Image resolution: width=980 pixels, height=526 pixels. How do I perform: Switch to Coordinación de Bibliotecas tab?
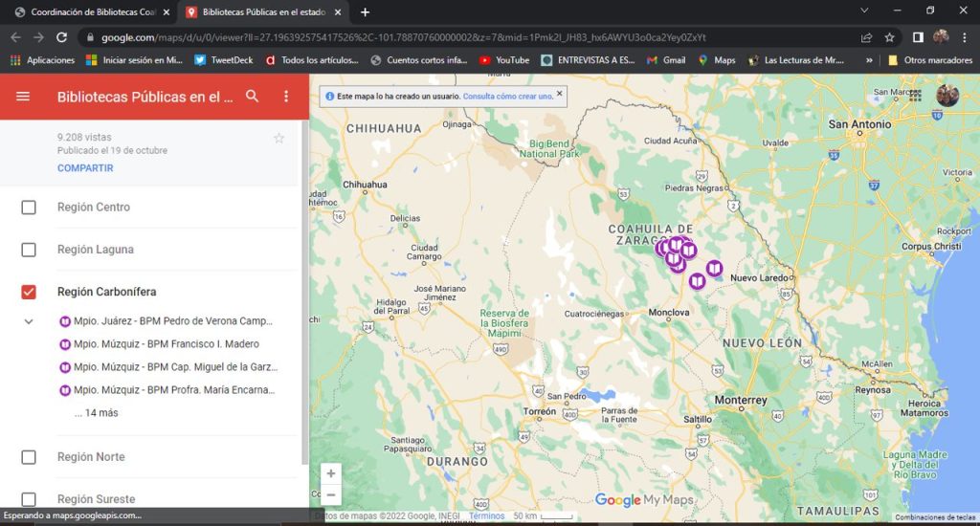(x=86, y=12)
